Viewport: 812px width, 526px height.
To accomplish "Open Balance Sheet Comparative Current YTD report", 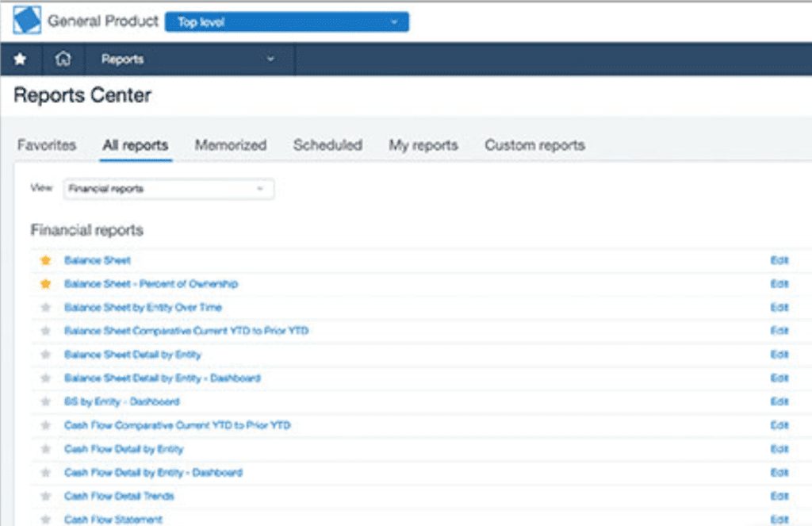I will pos(186,331).
